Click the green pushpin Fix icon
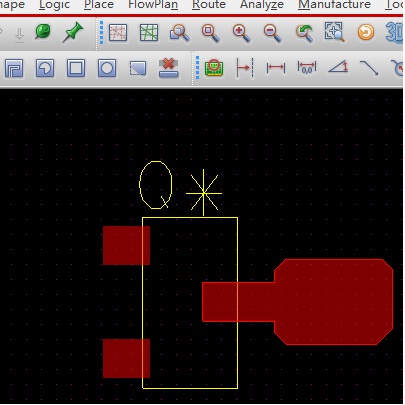Screen dimensions: 405x405 [72, 32]
